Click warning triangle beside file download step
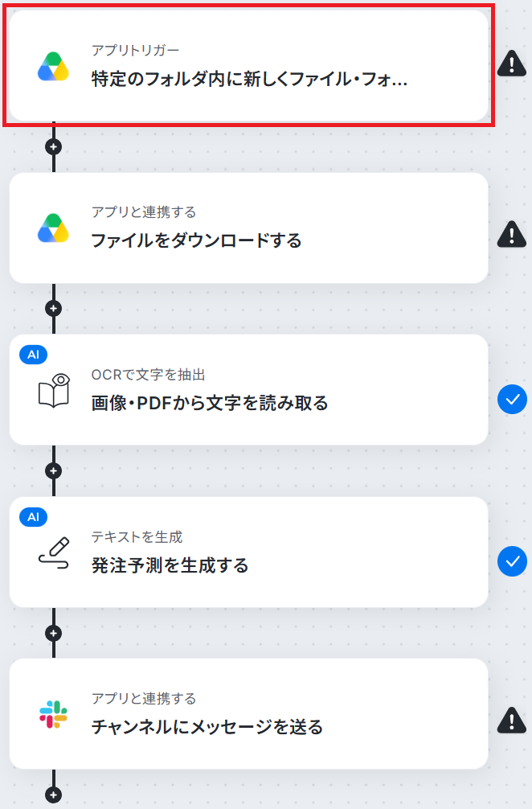The height and width of the screenshot is (809, 532). point(512,234)
